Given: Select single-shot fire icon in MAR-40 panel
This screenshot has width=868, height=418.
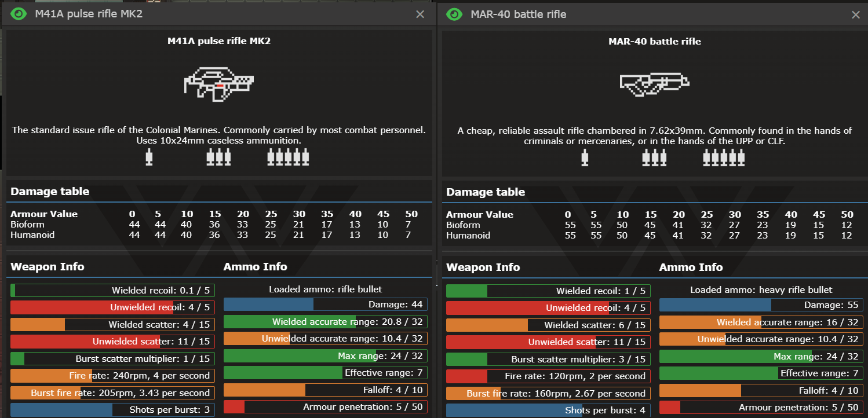Looking at the screenshot, I should point(585,157).
